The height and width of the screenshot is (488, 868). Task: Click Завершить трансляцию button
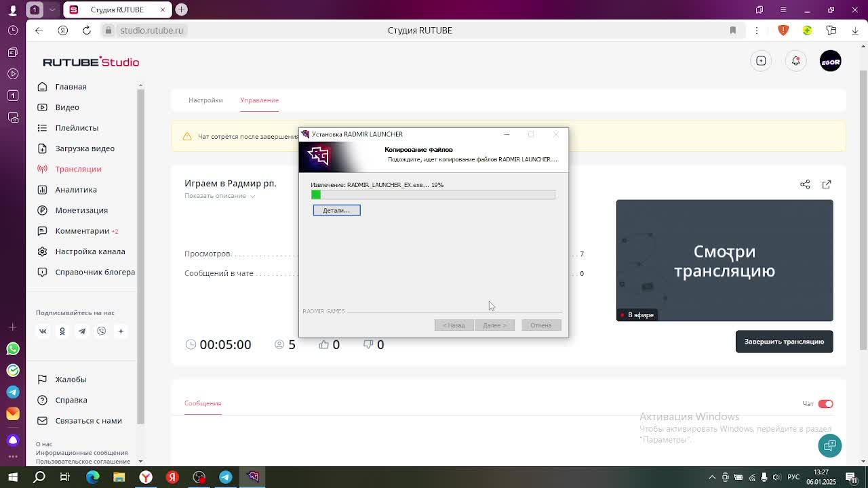pyautogui.click(x=784, y=342)
